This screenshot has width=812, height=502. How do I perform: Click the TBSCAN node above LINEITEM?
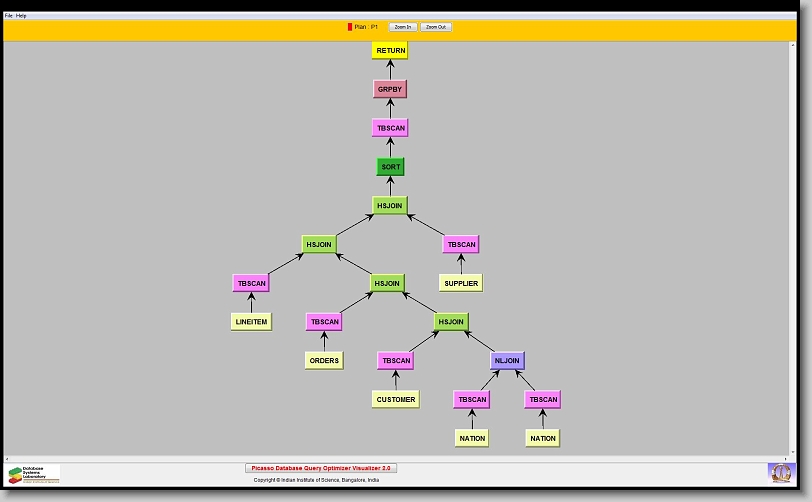tap(251, 283)
